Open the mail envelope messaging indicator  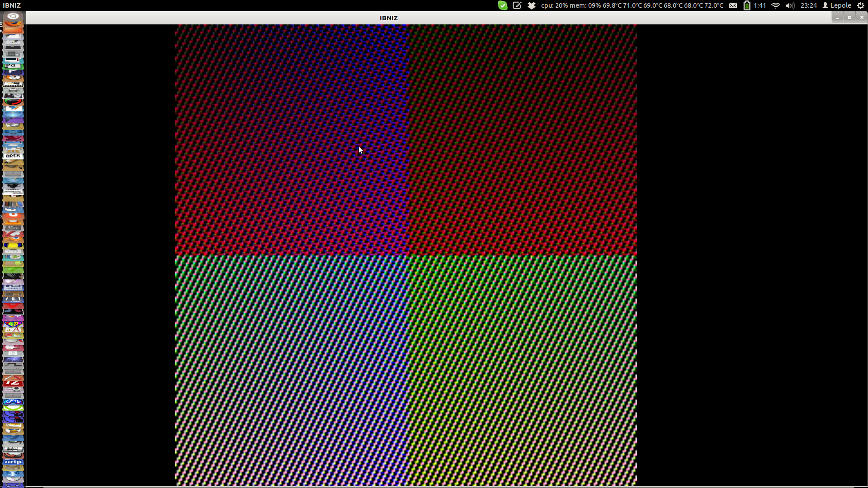tap(733, 5)
